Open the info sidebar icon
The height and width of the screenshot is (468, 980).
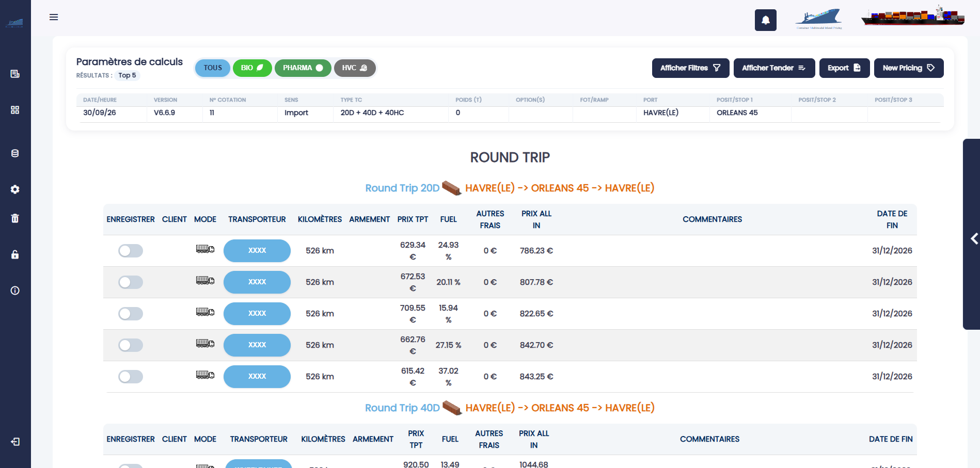(15, 291)
